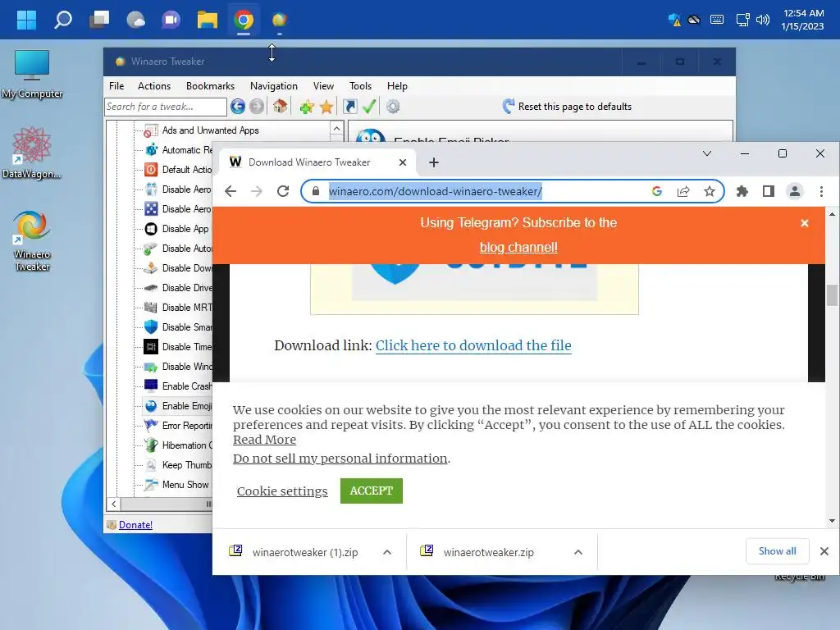The image size is (840, 630).
Task: Open taskbar Search
Action: pos(63,21)
